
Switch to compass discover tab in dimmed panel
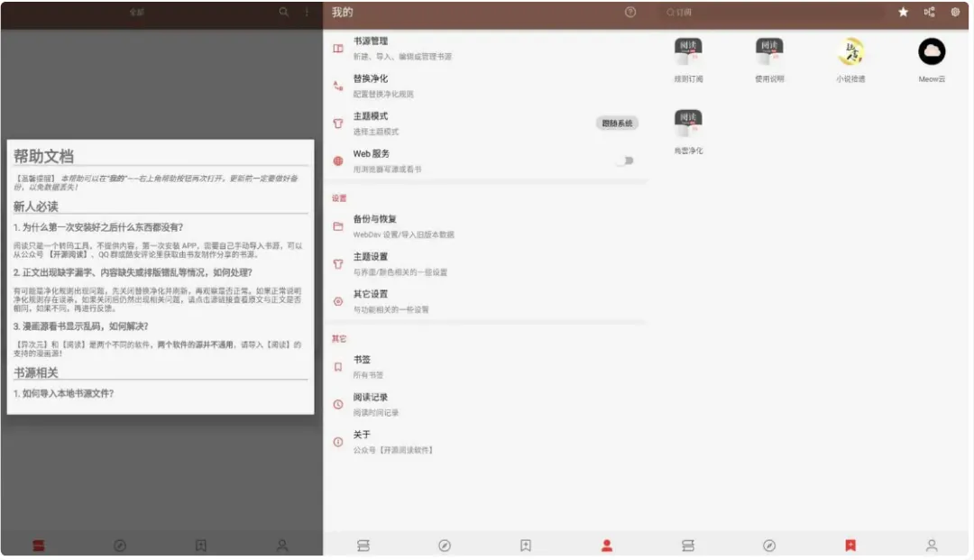pyautogui.click(x=120, y=546)
